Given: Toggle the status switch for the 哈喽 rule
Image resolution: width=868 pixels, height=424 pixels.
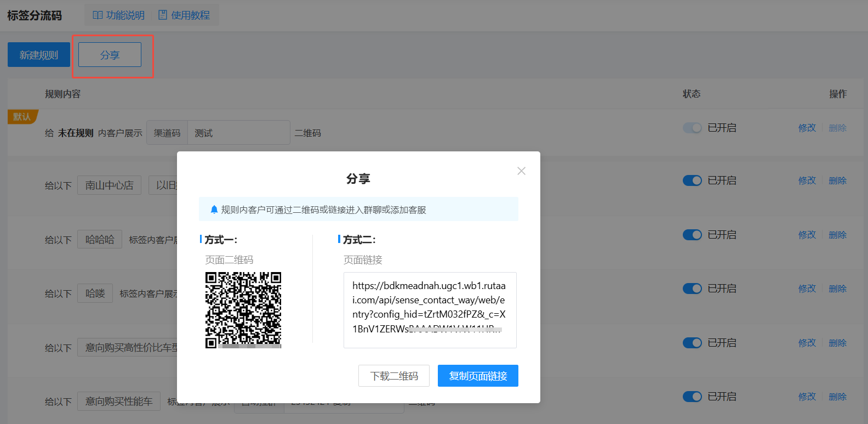Looking at the screenshot, I should (692, 289).
